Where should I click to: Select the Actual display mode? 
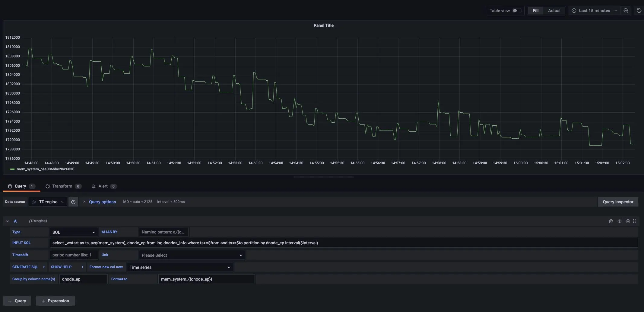[554, 11]
